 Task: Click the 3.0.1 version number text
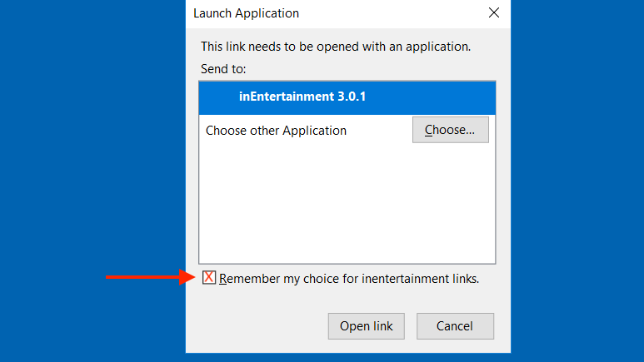[x=352, y=97]
